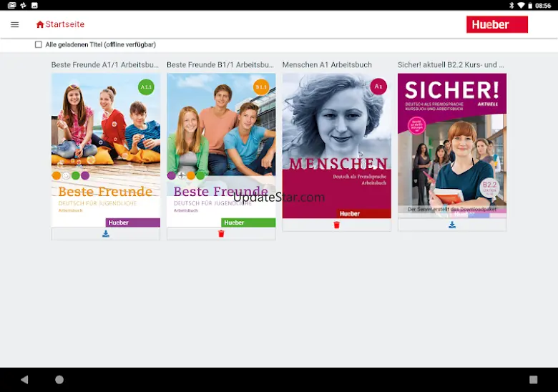Tap the Bluetooth status icon
The width and height of the screenshot is (558, 392).
click(x=511, y=5)
